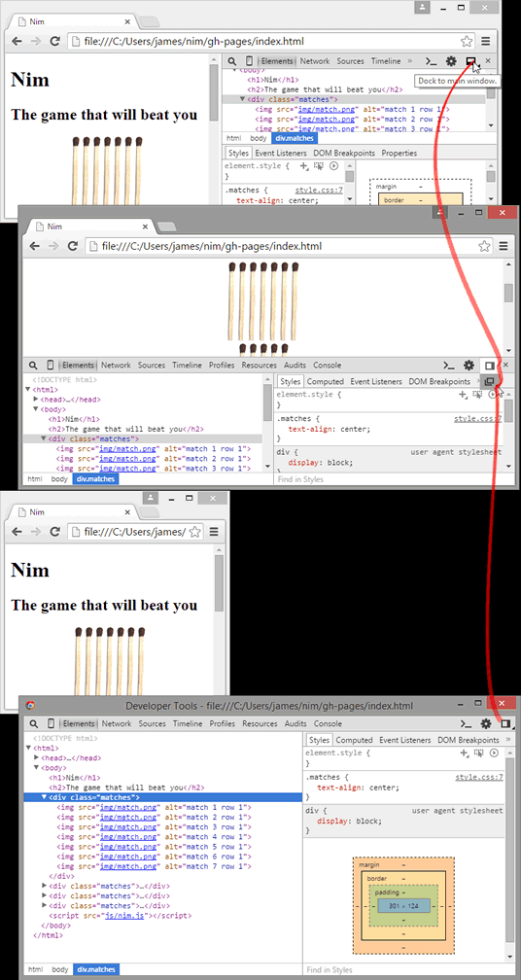This screenshot has width=521, height=980.
Task: Click dock-side icon in middle window DevTools toolbar
Action: (x=490, y=365)
